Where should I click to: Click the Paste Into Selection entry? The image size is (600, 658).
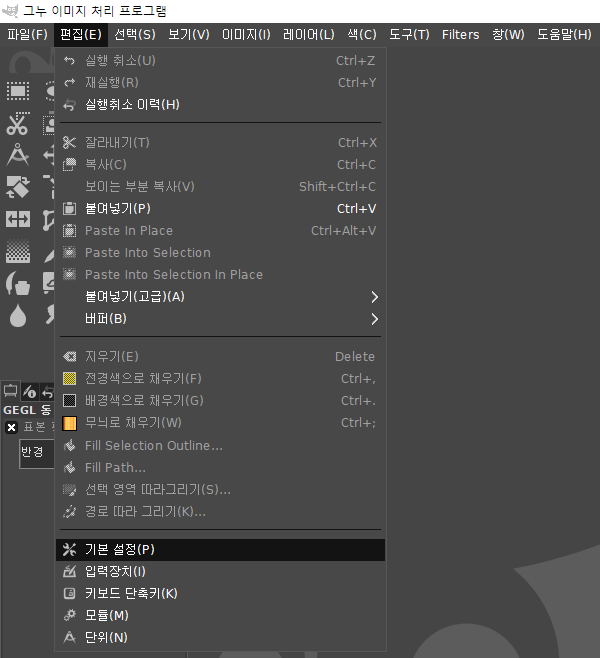tap(220, 253)
